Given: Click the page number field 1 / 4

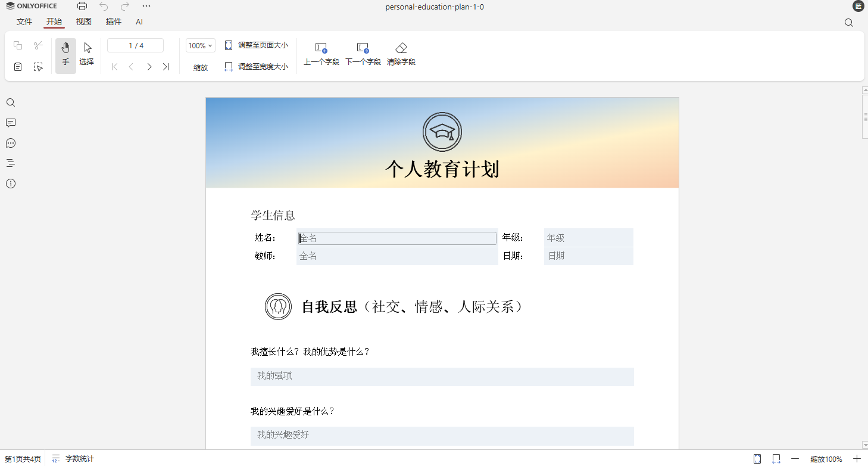Looking at the screenshot, I should pos(136,45).
